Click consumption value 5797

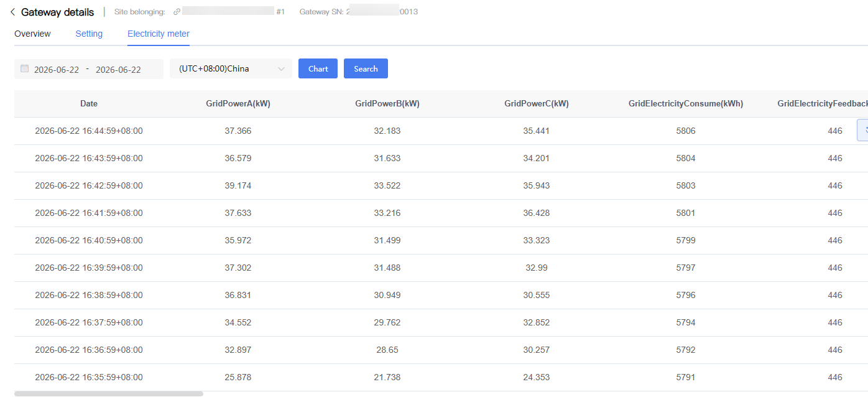click(686, 268)
